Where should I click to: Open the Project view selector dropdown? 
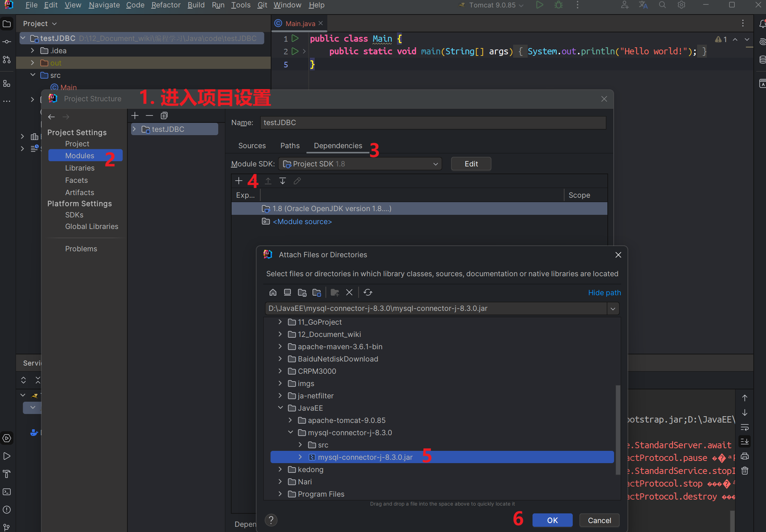[40, 23]
